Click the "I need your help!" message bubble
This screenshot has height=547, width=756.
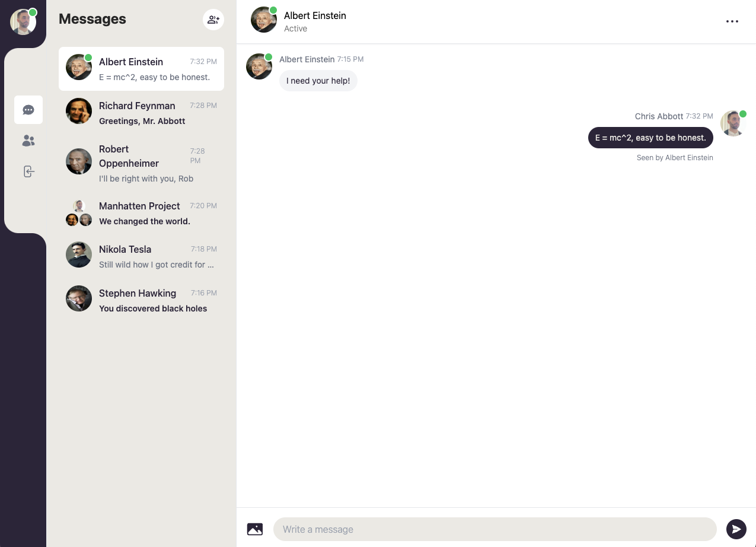[318, 81]
